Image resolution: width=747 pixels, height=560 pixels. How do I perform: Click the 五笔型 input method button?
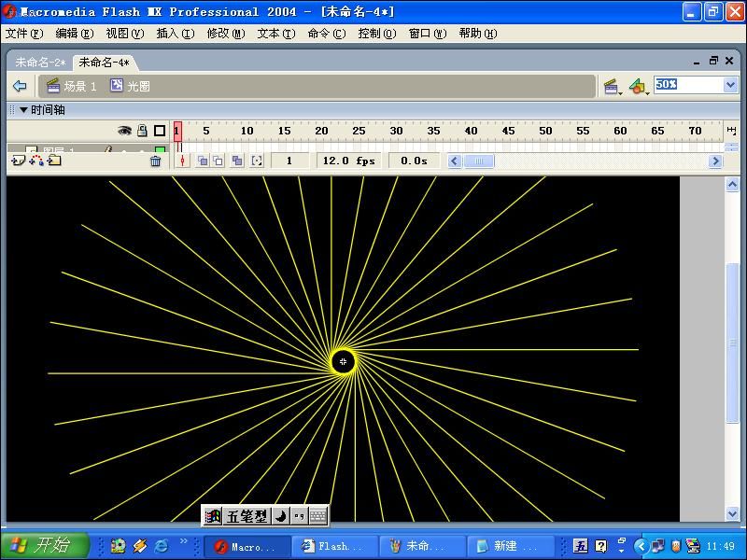[x=247, y=516]
